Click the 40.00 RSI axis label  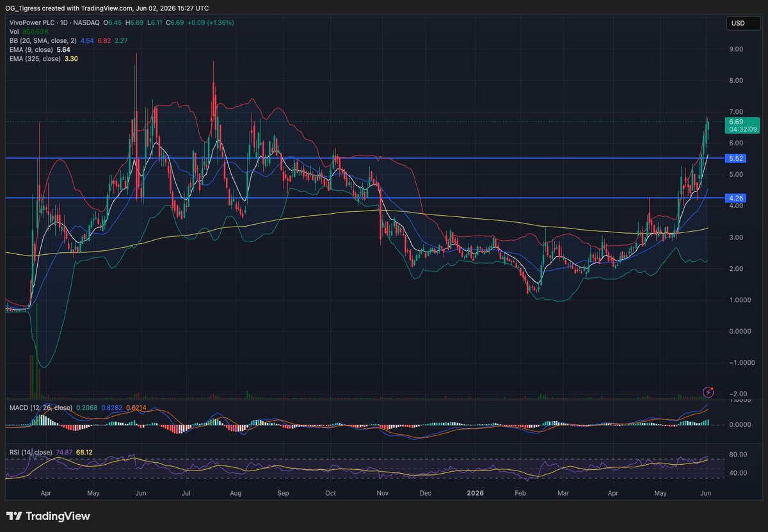coord(737,473)
